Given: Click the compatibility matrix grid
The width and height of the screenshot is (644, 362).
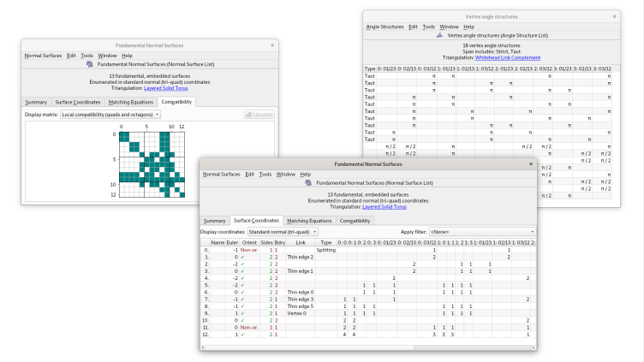Looking at the screenshot, I should [148, 163].
